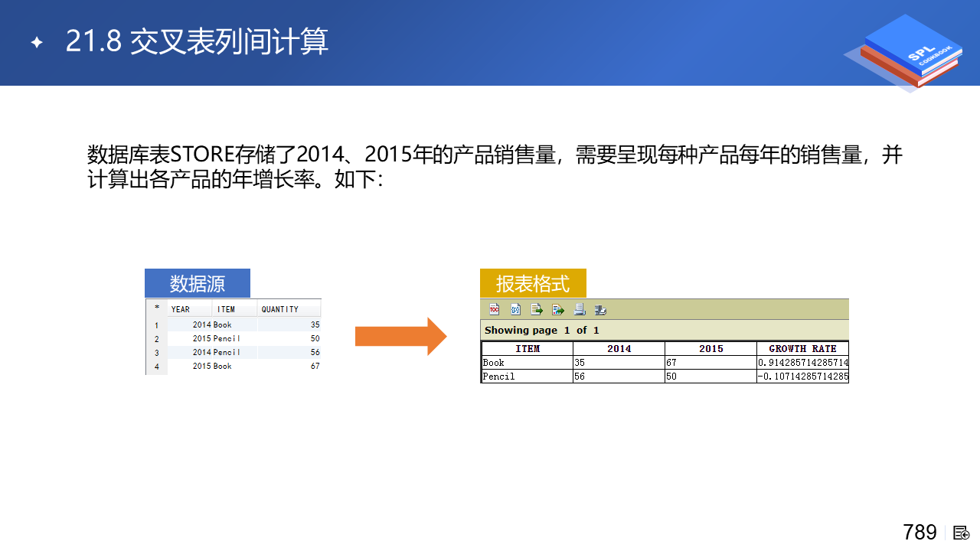Click the growth rate 0.914285714285714 cell
The image size is (980, 551).
[x=802, y=363]
